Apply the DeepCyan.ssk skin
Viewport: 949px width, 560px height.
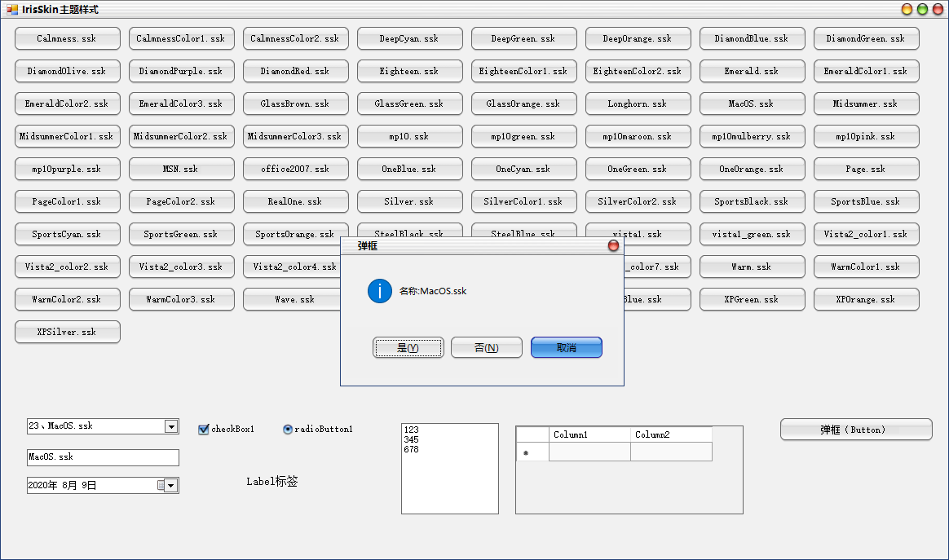coord(410,38)
